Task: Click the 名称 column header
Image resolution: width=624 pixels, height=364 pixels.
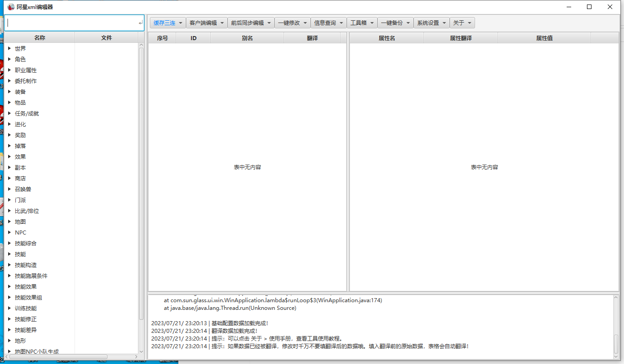Action: pyautogui.click(x=40, y=38)
